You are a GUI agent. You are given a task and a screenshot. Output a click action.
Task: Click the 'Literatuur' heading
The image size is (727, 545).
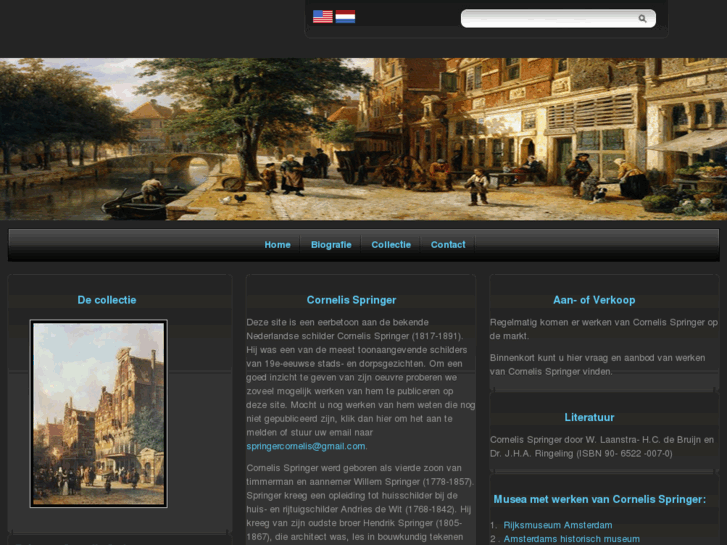point(589,417)
